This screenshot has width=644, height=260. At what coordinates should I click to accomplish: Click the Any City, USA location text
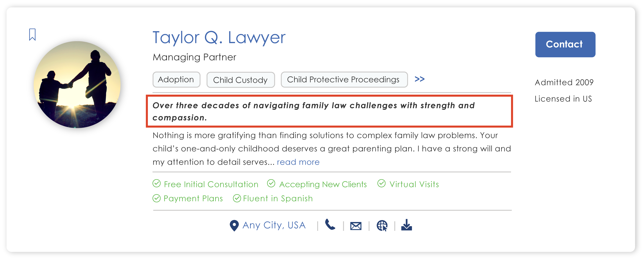(274, 225)
